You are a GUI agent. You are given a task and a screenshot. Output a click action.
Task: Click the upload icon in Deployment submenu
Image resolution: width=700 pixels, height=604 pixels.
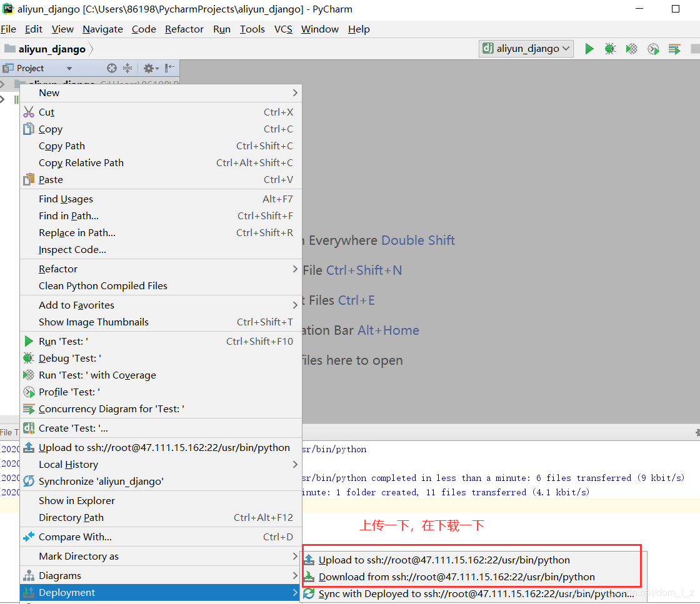click(x=309, y=560)
